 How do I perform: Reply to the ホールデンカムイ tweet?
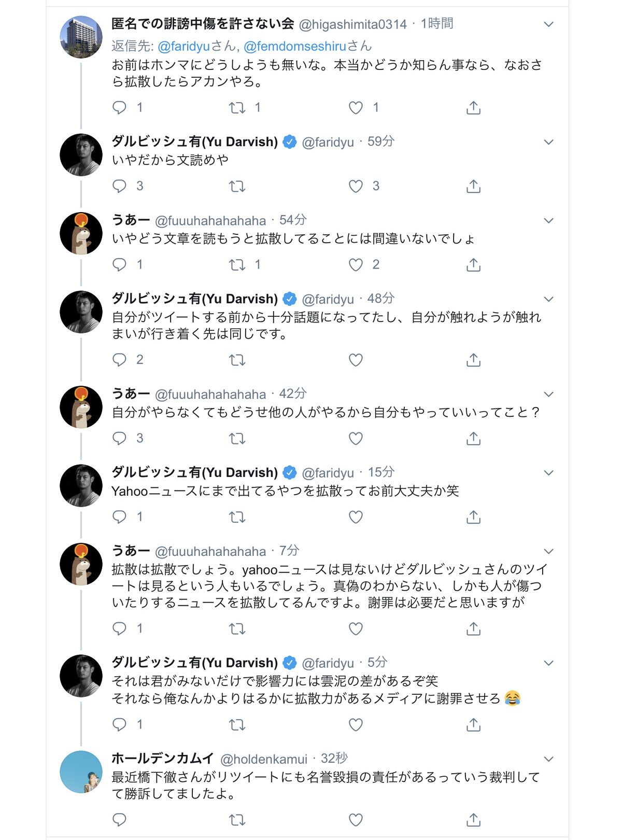click(120, 820)
